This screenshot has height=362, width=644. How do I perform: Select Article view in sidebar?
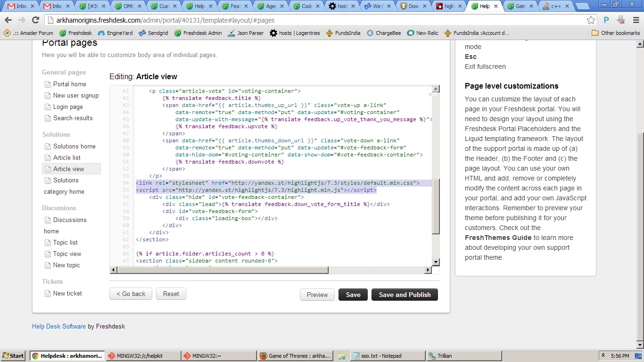tap(71, 169)
